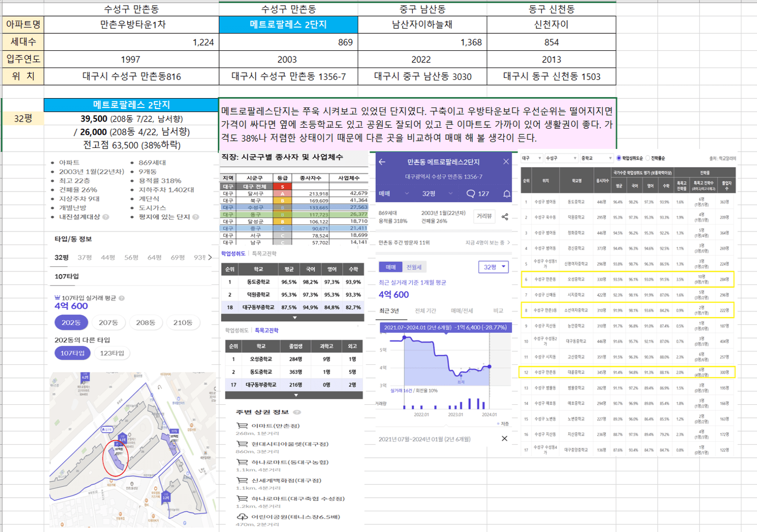Select the 매매/전세 chart tab
Screen dimensions: 757x532
pos(462,311)
